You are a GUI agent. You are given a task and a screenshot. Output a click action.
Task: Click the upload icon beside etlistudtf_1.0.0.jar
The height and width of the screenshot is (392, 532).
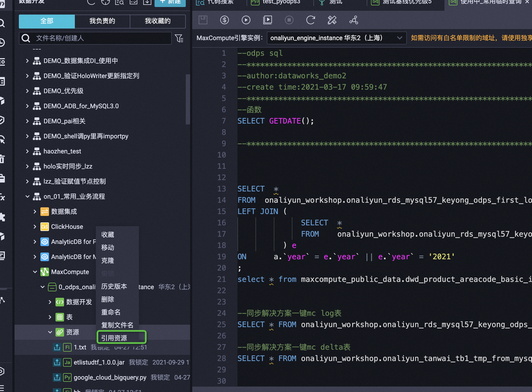(x=57, y=362)
